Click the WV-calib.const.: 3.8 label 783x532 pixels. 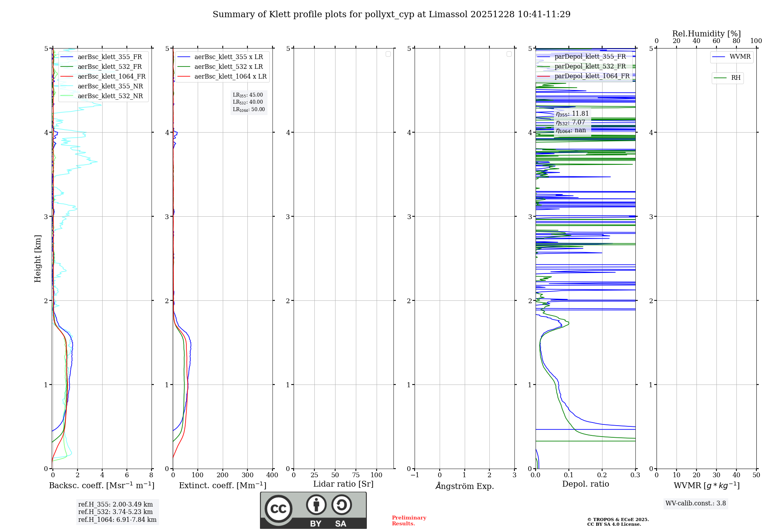click(696, 503)
